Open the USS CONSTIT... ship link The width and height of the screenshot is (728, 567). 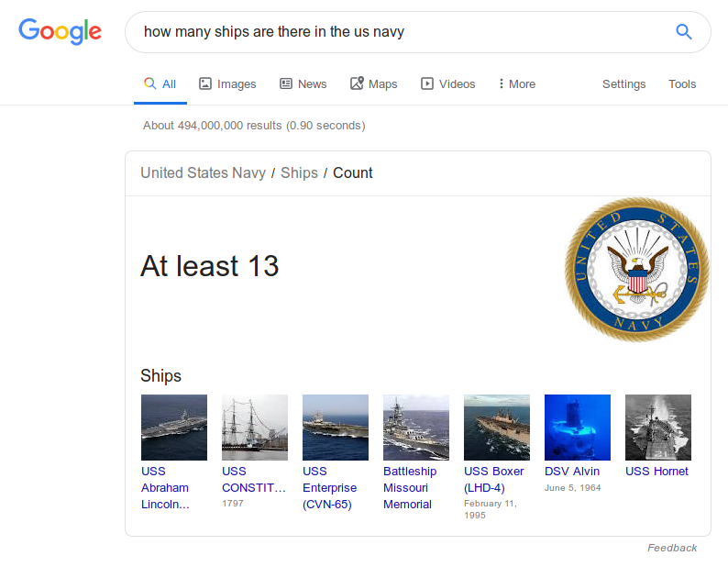coord(253,479)
